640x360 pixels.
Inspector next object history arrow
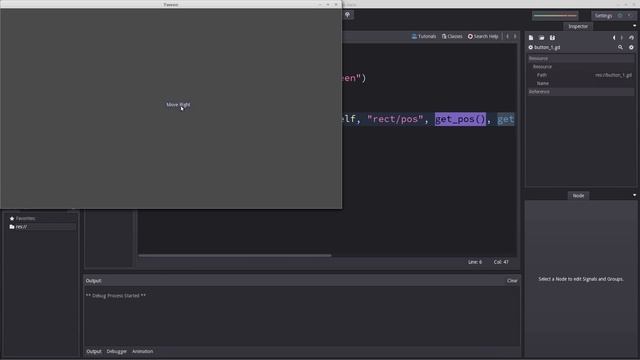(x=622, y=38)
